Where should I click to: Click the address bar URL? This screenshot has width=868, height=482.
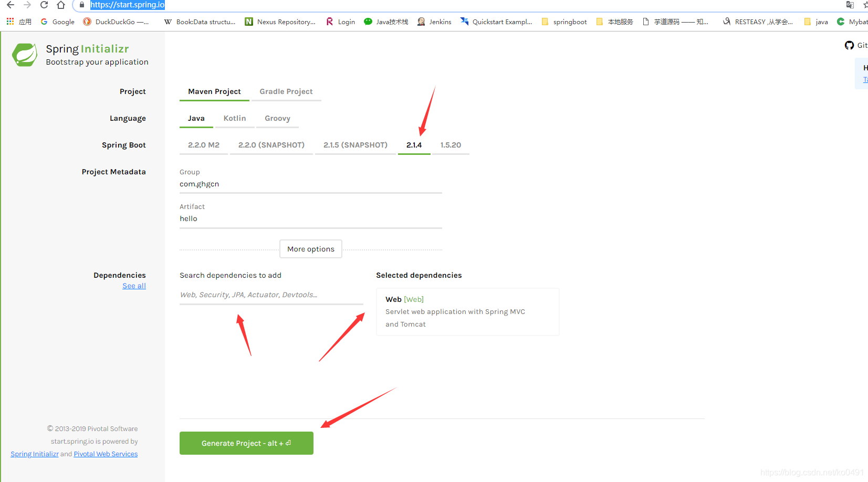point(128,5)
